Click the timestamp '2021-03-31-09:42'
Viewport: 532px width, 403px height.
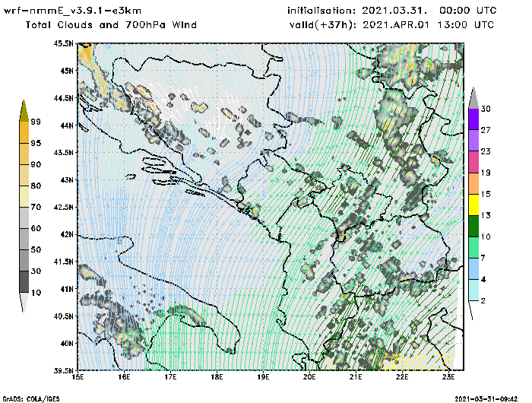486,399
